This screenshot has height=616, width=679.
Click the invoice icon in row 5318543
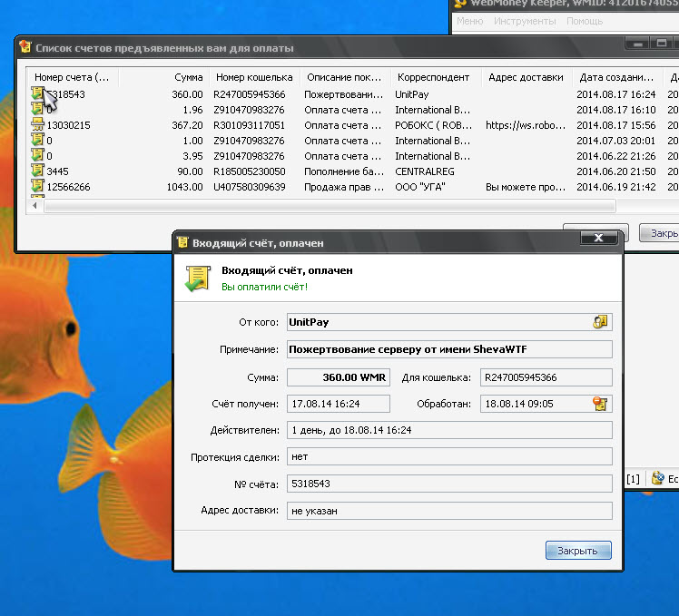click(x=37, y=93)
